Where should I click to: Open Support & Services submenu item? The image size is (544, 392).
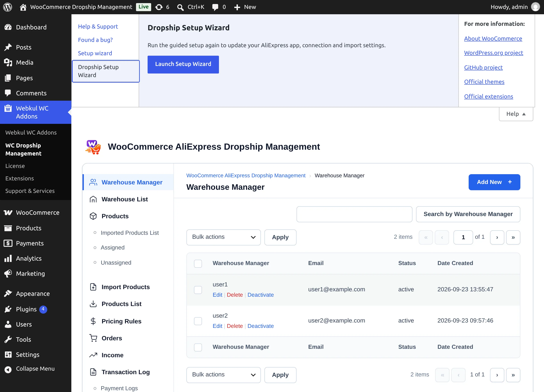pos(30,191)
